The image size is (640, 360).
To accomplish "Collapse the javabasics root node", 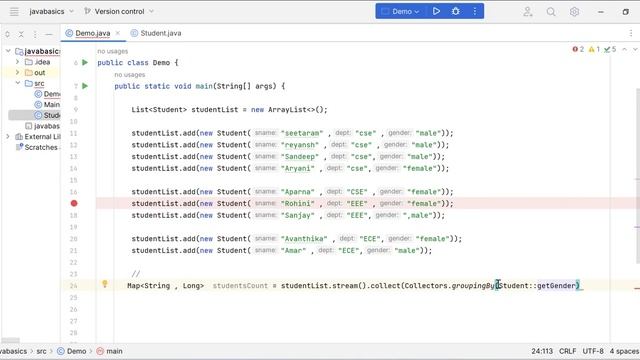I will pyautogui.click(x=8, y=51).
